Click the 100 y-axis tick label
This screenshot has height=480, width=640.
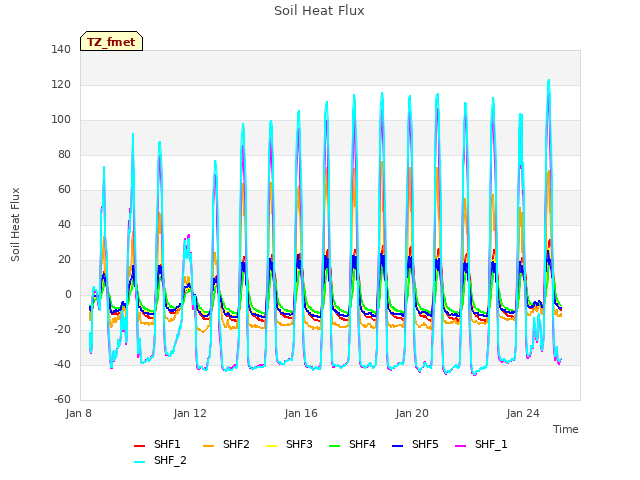pos(61,120)
